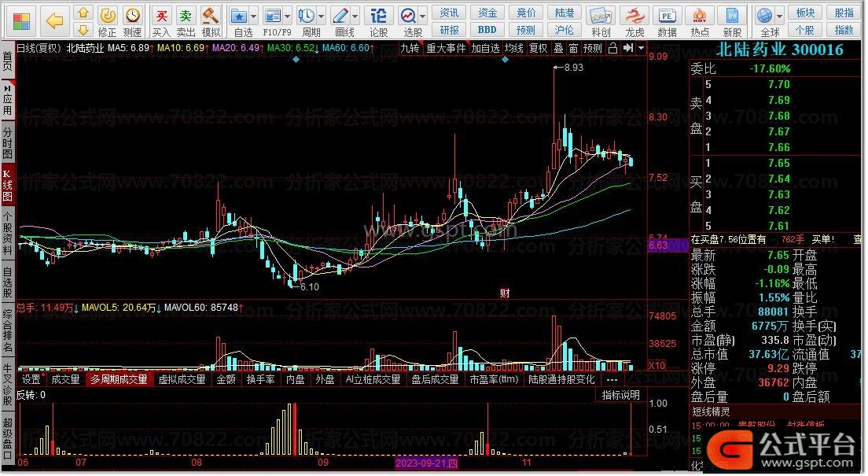Screen dimensions: 868x476
Task: Select the K线图 side tab
Action: coord(8,186)
